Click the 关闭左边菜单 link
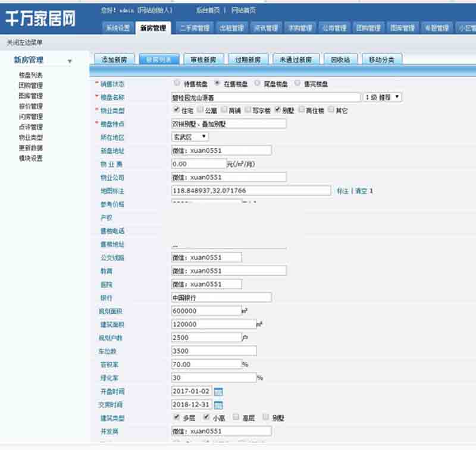Screen dimensions: 476x450 pos(24,43)
